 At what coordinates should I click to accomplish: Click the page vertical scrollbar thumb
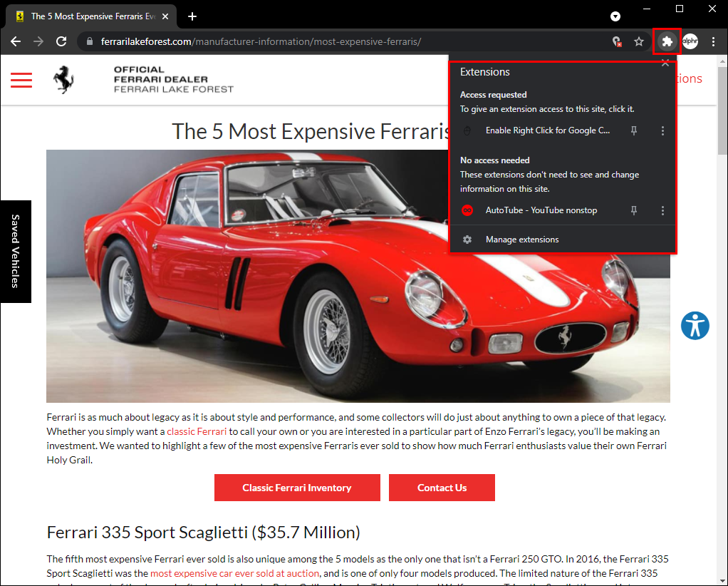click(722, 110)
